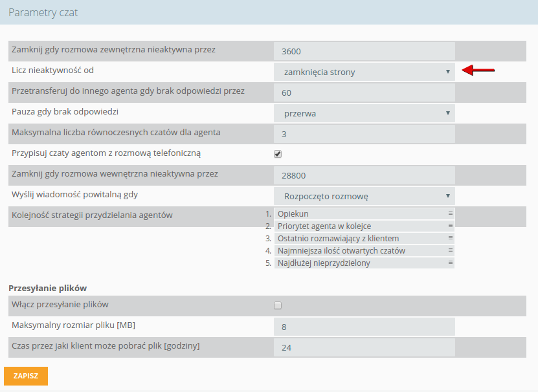
Task: Click the Maksymalna liczba równoczesnych czatów dla agenta label
Action: click(116, 133)
